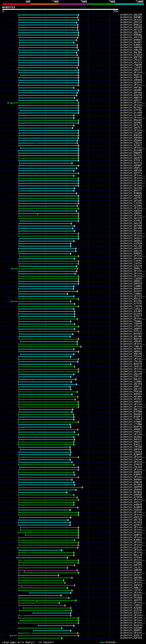
Task: Select the UniRef100_A2I466 label
Action: pos(131,115)
